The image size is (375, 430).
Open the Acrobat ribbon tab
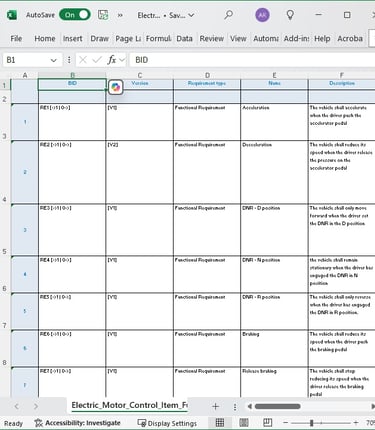pyautogui.click(x=350, y=39)
